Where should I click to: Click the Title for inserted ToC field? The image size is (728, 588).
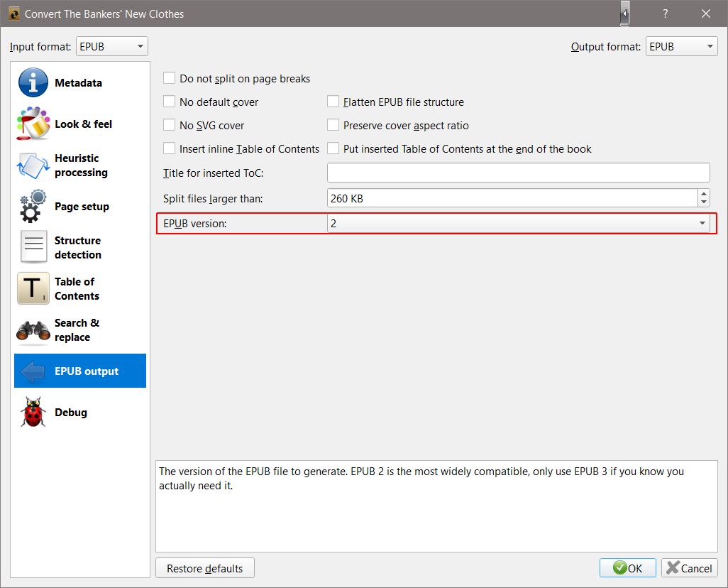[x=518, y=173]
